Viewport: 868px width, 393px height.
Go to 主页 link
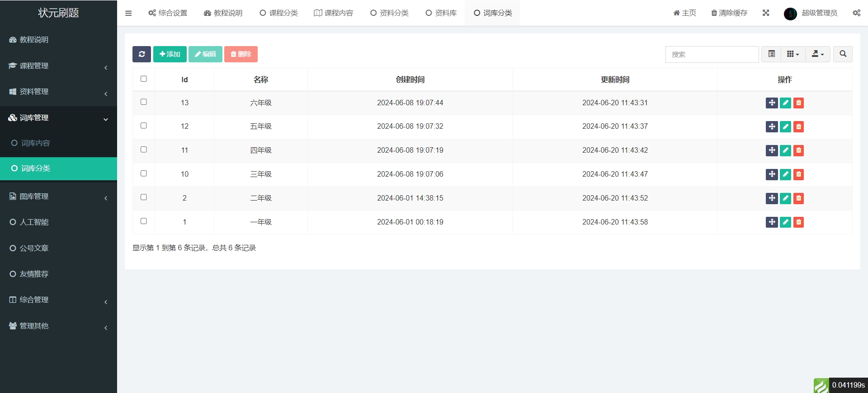684,13
